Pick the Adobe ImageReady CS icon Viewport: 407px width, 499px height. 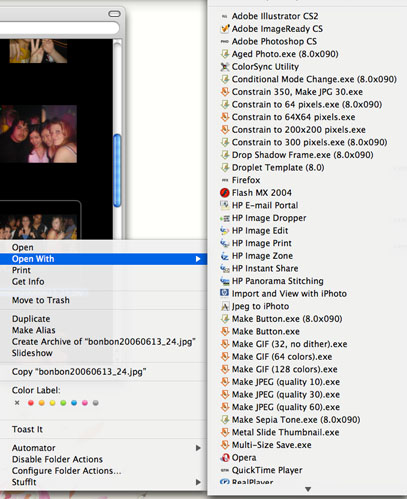click(x=225, y=29)
